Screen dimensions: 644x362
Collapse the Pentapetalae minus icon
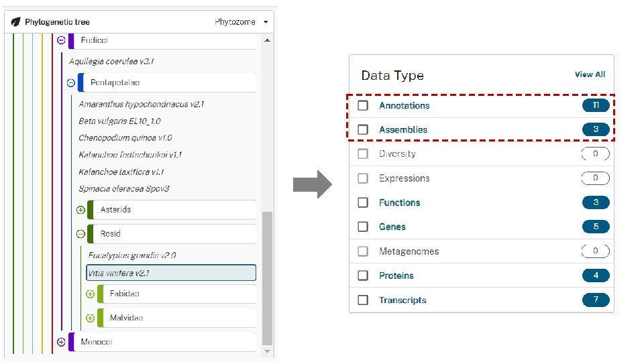pyautogui.click(x=70, y=82)
